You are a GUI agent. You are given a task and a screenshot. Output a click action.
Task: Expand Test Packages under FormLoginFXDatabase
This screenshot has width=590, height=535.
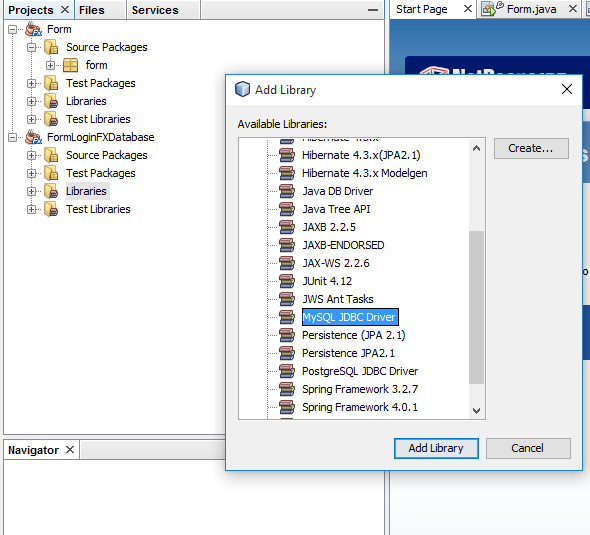(32, 173)
